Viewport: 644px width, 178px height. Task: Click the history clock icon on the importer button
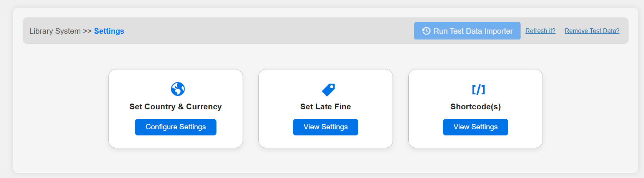[x=426, y=31]
